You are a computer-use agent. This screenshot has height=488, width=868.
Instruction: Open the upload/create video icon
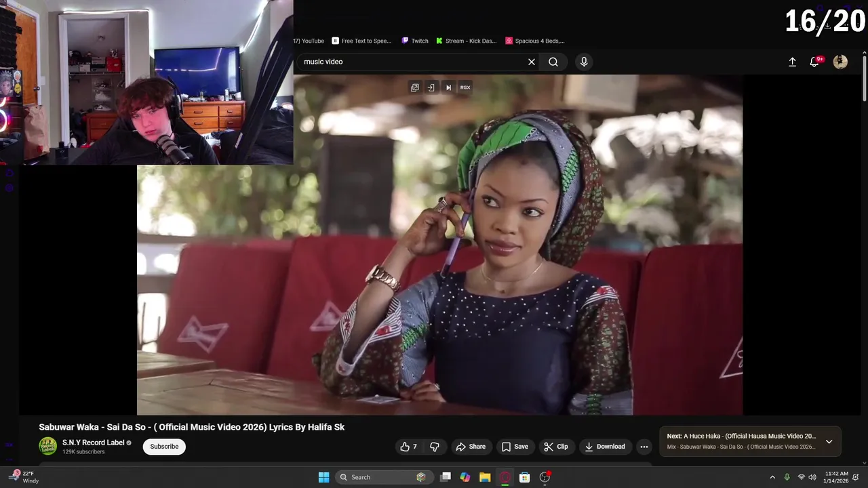(792, 62)
